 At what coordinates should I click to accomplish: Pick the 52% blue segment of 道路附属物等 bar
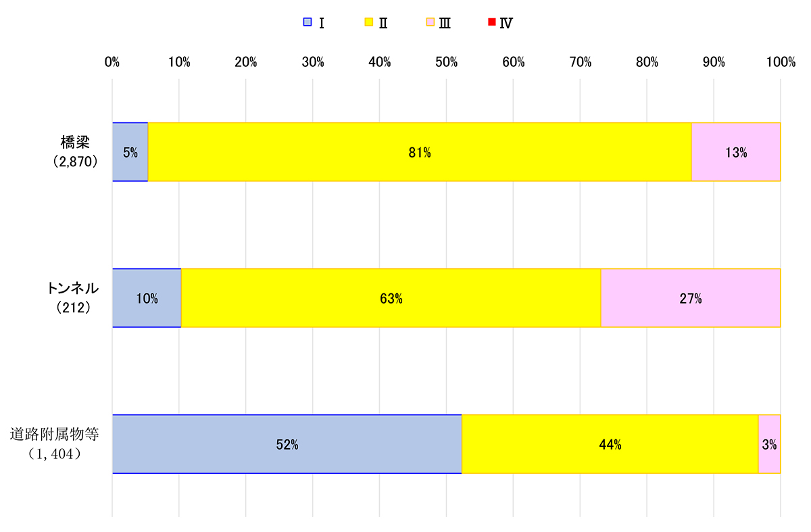coord(287,444)
